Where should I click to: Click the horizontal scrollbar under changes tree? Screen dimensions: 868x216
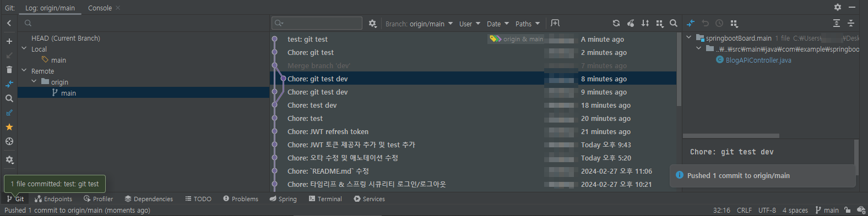[731, 136]
